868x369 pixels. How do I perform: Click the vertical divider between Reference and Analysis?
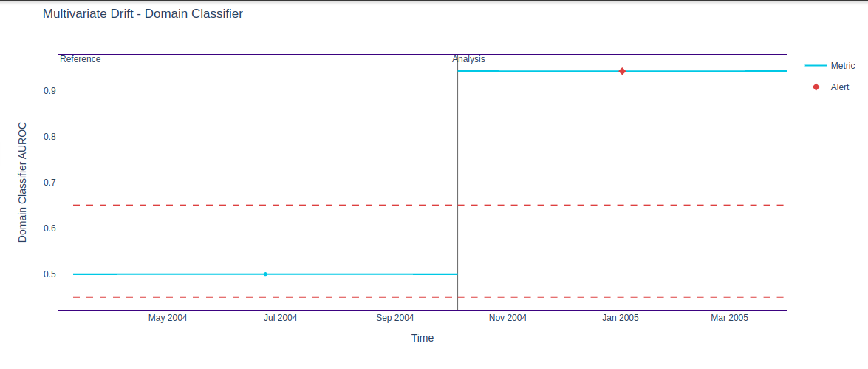(x=457, y=185)
